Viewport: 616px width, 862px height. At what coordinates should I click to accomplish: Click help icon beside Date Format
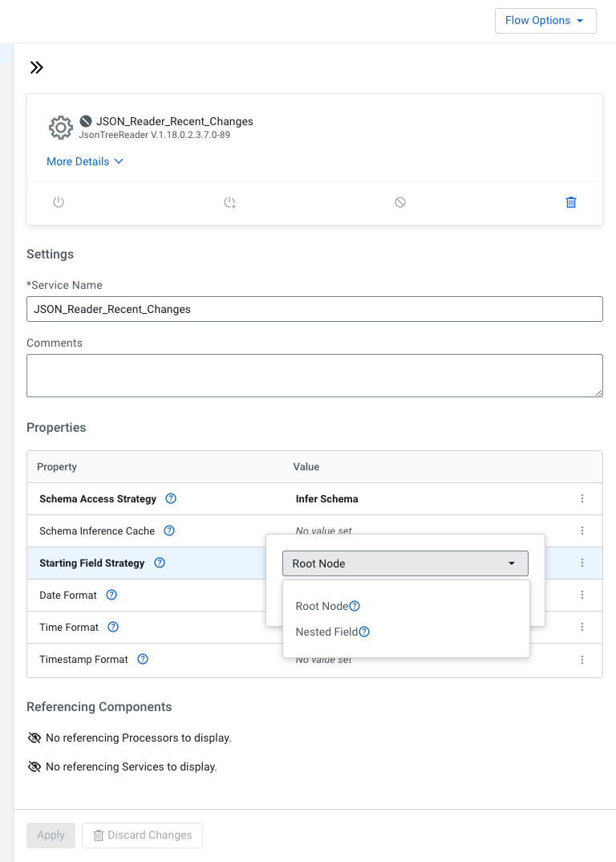point(111,595)
